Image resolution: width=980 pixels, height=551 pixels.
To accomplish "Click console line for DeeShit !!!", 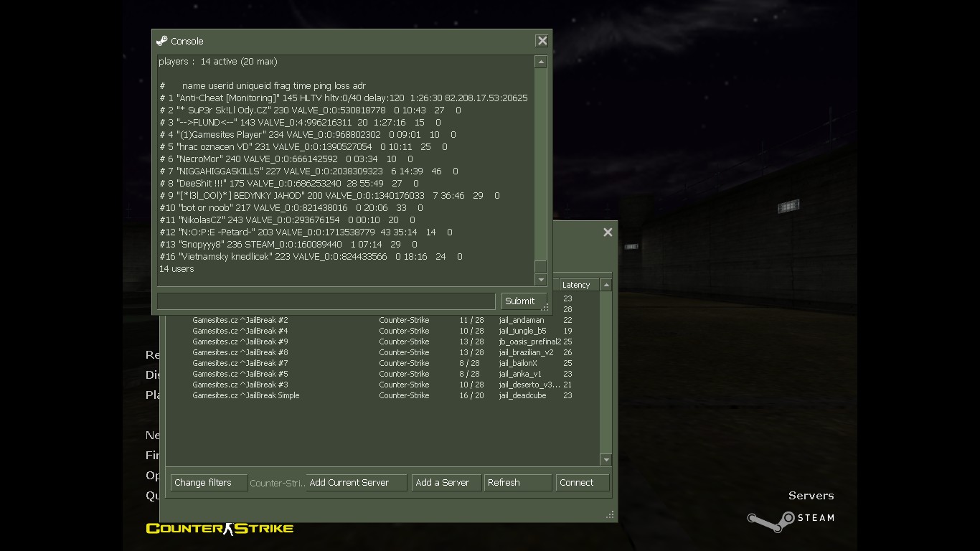I will click(x=288, y=183).
